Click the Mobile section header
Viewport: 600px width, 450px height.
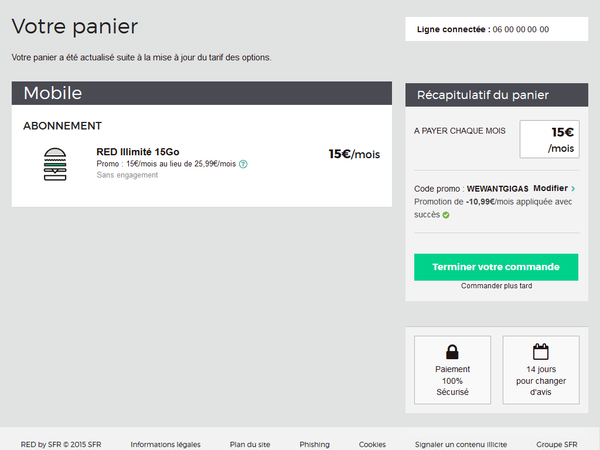tap(201, 94)
